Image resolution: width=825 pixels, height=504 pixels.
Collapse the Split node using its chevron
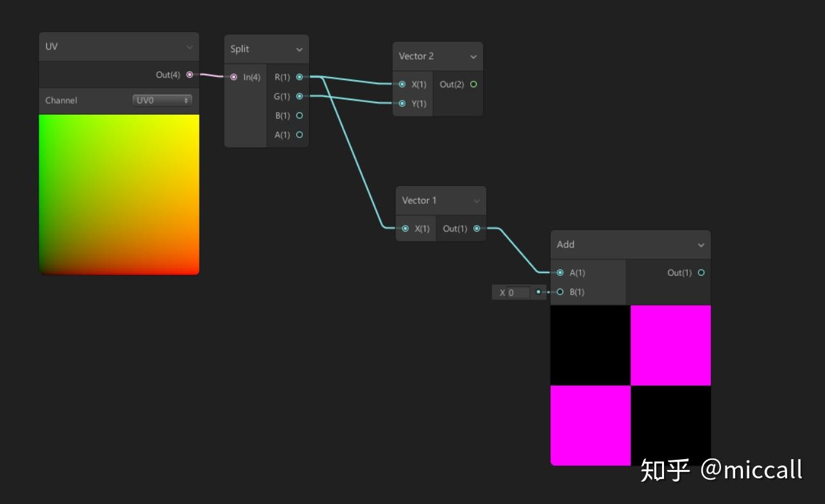(300, 48)
